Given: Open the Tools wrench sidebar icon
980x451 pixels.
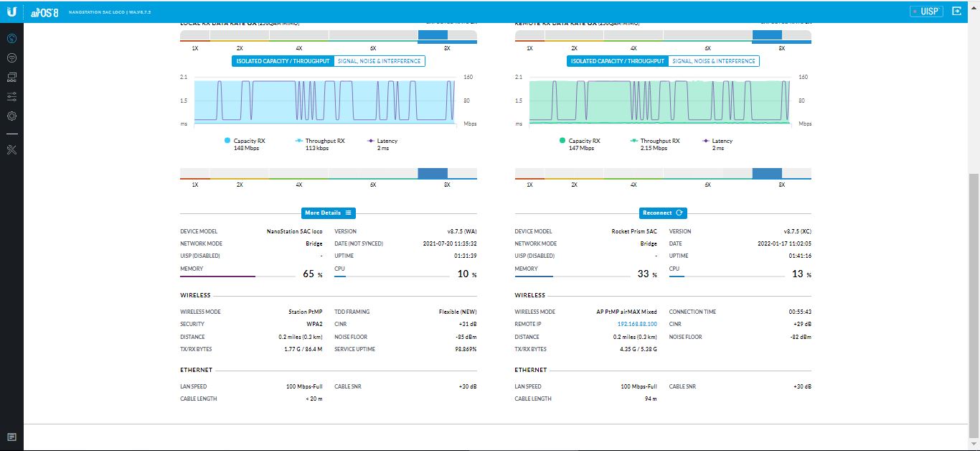Looking at the screenshot, I should [11, 149].
